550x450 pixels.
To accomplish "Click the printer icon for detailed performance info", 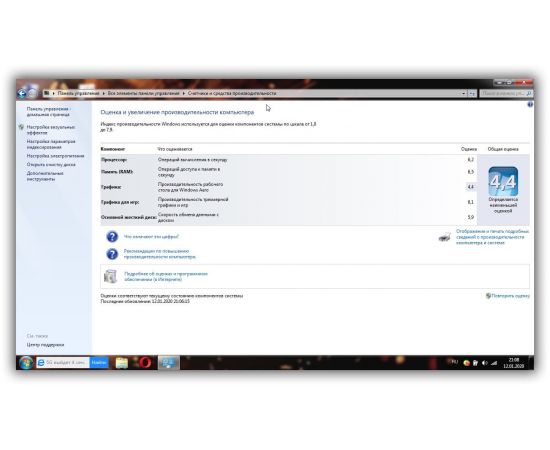I will (x=445, y=237).
